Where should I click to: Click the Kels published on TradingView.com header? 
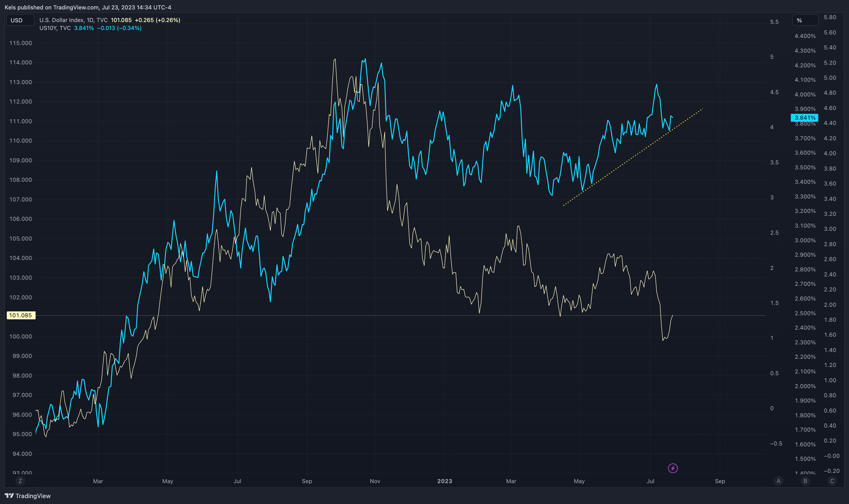pyautogui.click(x=88, y=7)
